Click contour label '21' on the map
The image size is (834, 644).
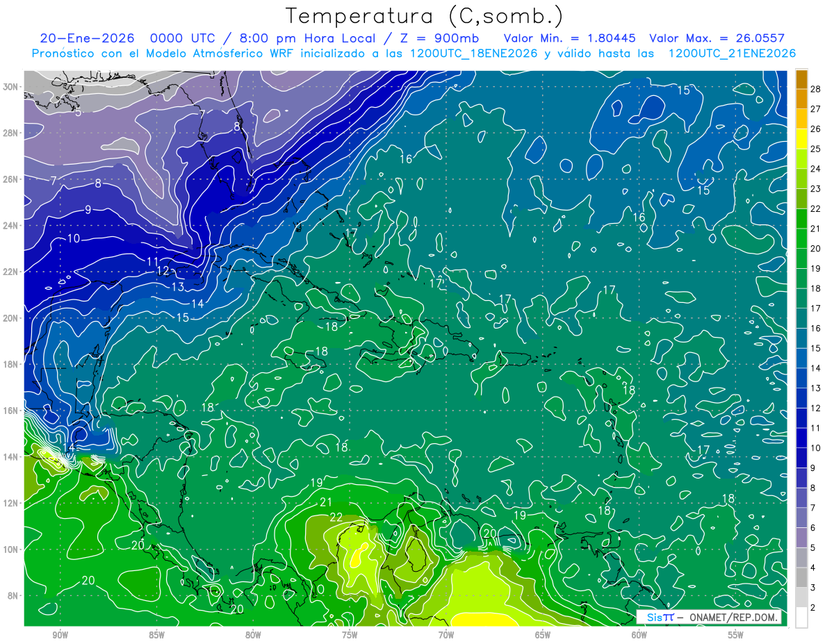[x=326, y=502]
